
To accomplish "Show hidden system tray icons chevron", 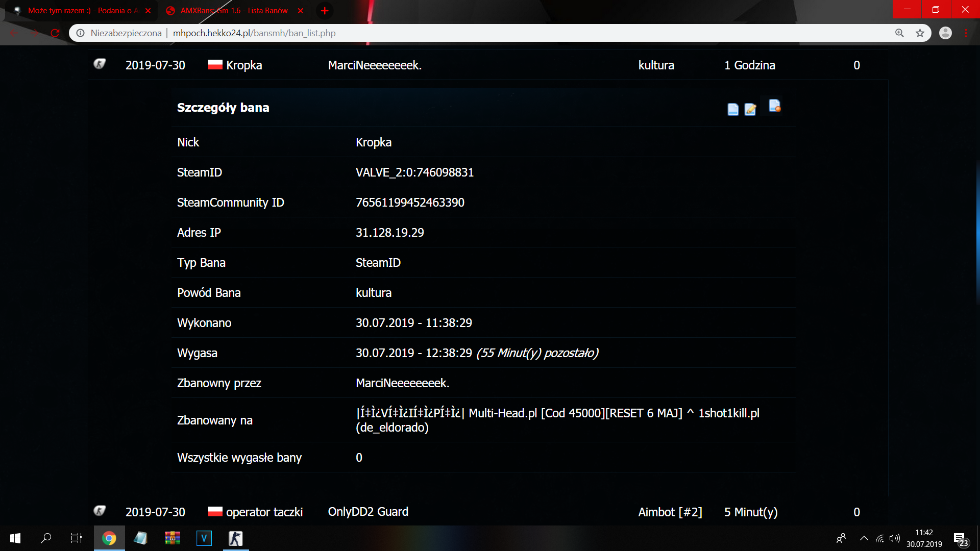I will point(864,538).
